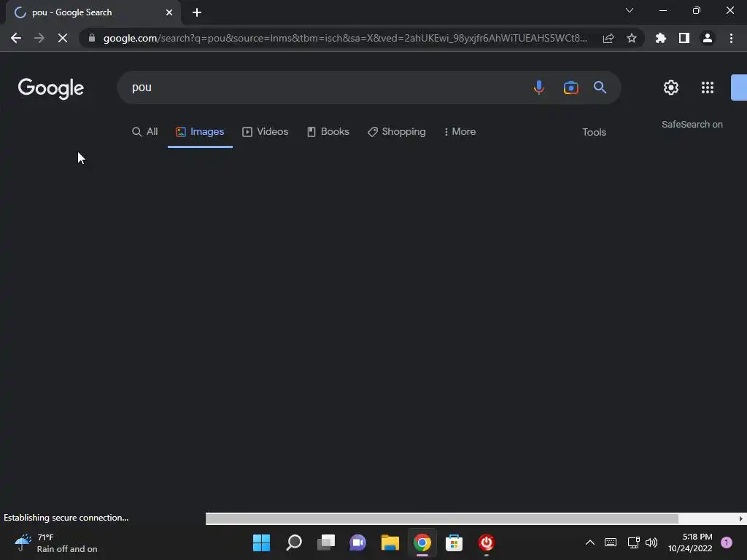The height and width of the screenshot is (560, 747).
Task: Open the SafeSearch on settings
Action: [692, 124]
